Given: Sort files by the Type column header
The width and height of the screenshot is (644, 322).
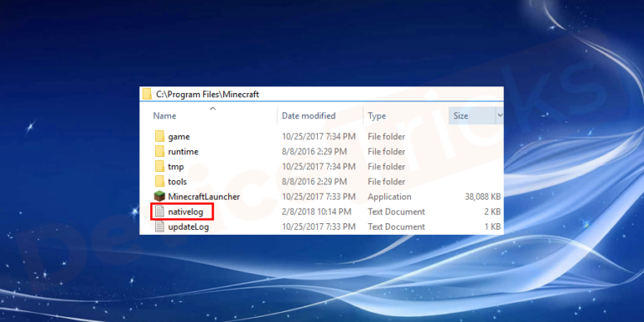Looking at the screenshot, I should click(x=377, y=117).
